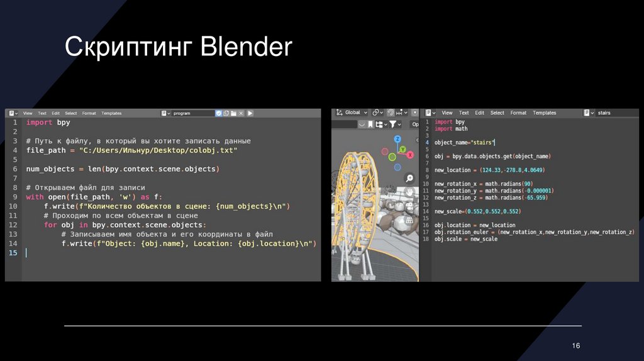Open Select menu in program editor

pyautogui.click(x=70, y=113)
